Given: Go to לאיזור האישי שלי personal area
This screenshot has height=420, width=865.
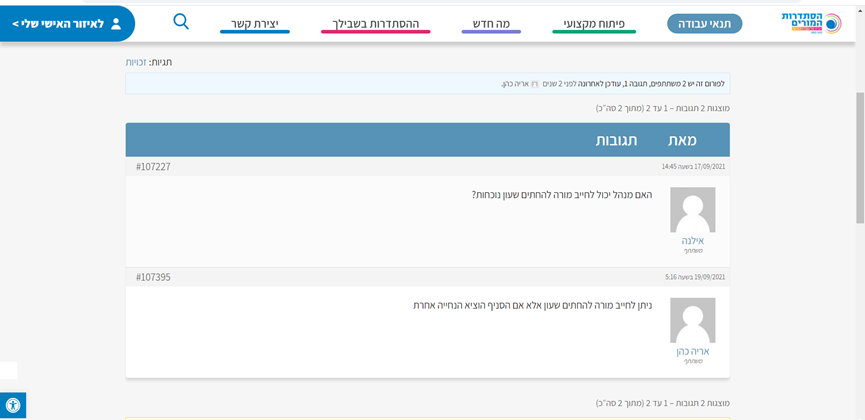Looking at the screenshot, I should tap(67, 24).
